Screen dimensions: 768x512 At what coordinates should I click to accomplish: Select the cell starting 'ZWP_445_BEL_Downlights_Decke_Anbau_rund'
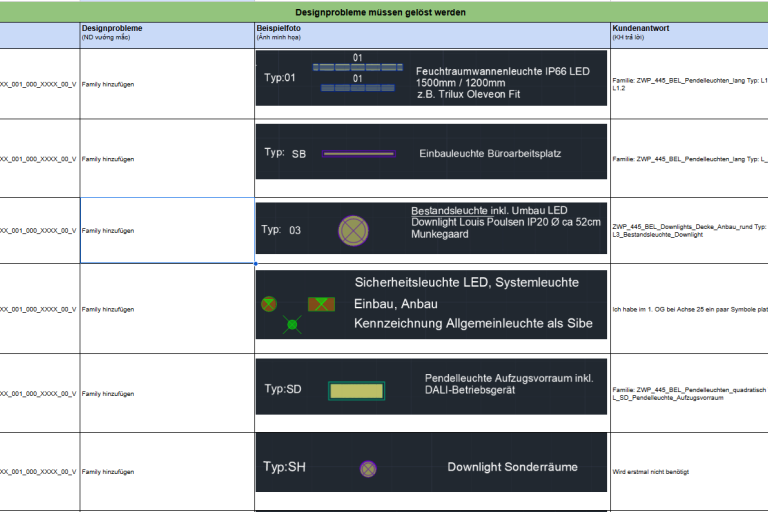(x=689, y=230)
